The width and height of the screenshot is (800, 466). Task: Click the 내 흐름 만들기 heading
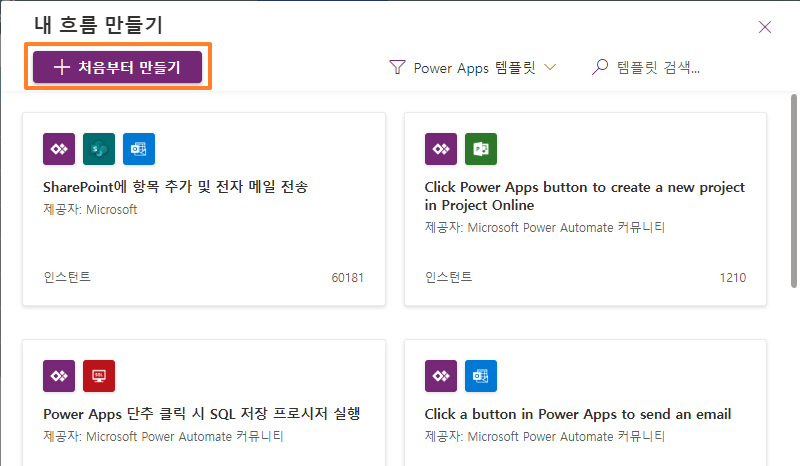pos(98,24)
